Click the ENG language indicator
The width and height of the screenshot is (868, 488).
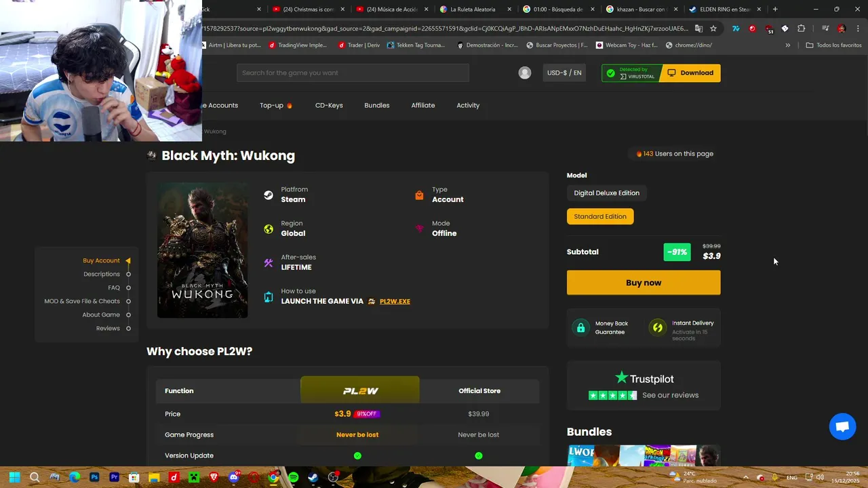pos(791,477)
